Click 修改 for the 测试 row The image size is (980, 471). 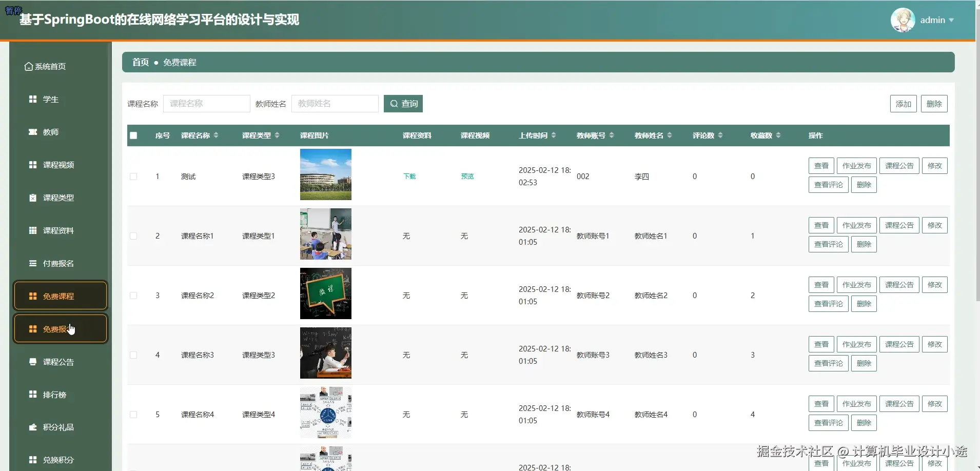(x=935, y=166)
